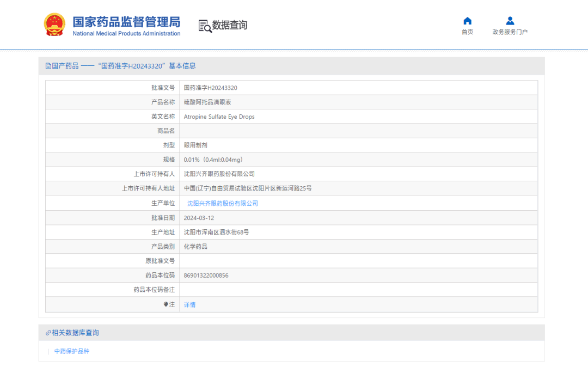Select holder name in 上市许可持有人 row
Screen dimensions: 588x367
pos(219,174)
